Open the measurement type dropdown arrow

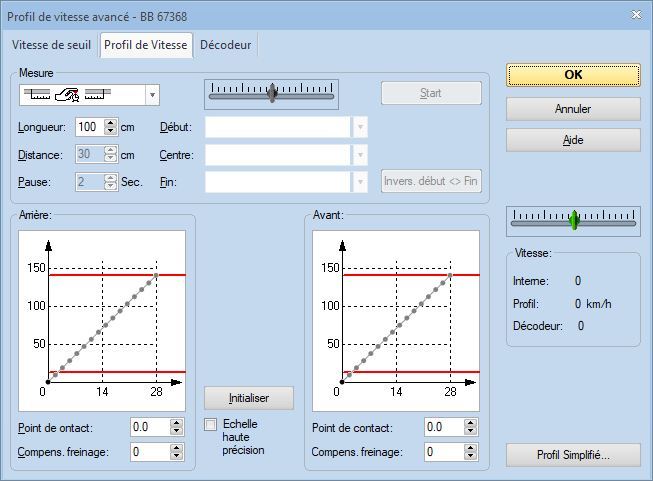click(x=152, y=94)
